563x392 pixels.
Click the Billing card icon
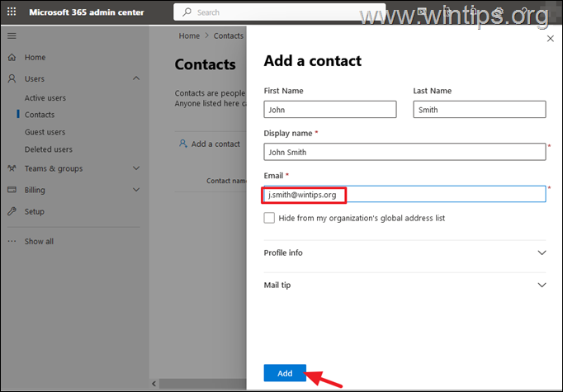[12, 190]
